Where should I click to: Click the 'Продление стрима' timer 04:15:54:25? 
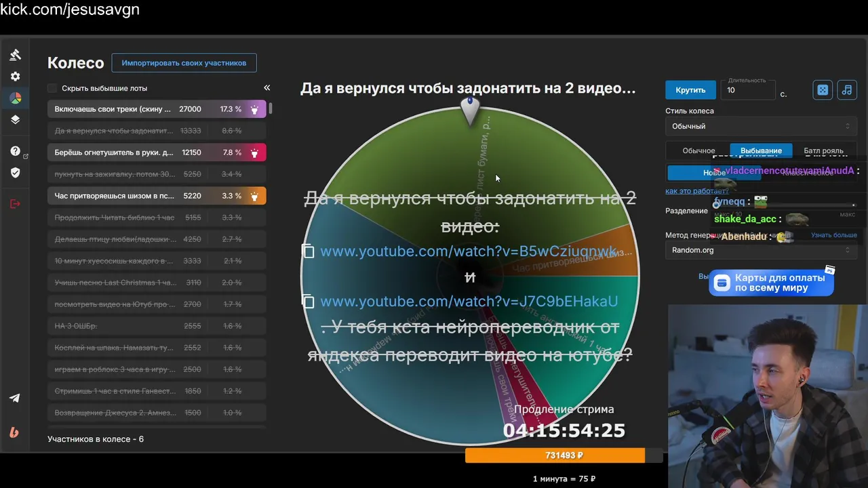click(564, 430)
